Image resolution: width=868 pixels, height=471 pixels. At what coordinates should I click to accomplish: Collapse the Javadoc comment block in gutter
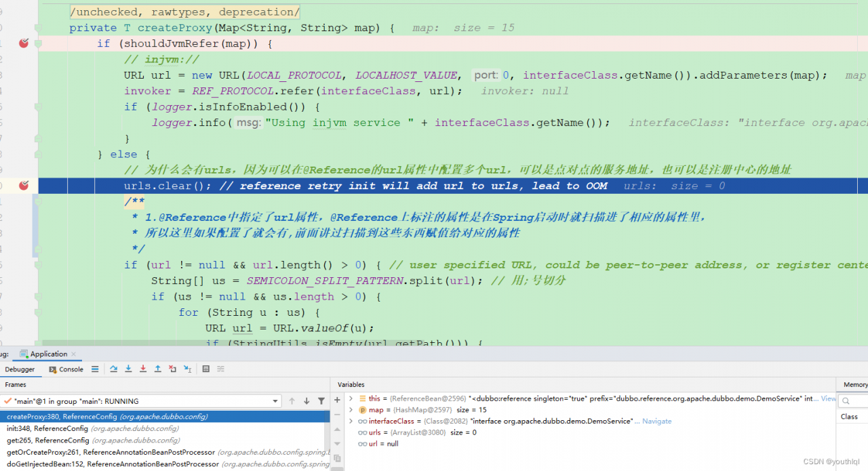(x=38, y=202)
